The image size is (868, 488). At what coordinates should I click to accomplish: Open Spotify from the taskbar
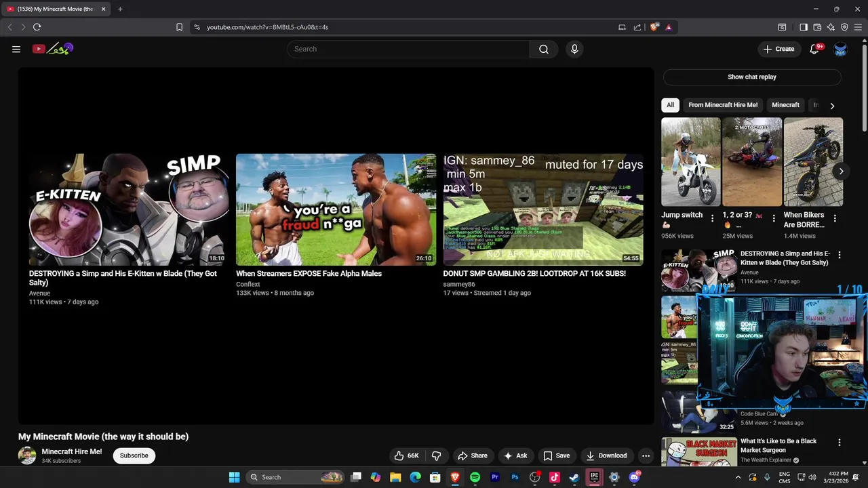click(x=475, y=477)
